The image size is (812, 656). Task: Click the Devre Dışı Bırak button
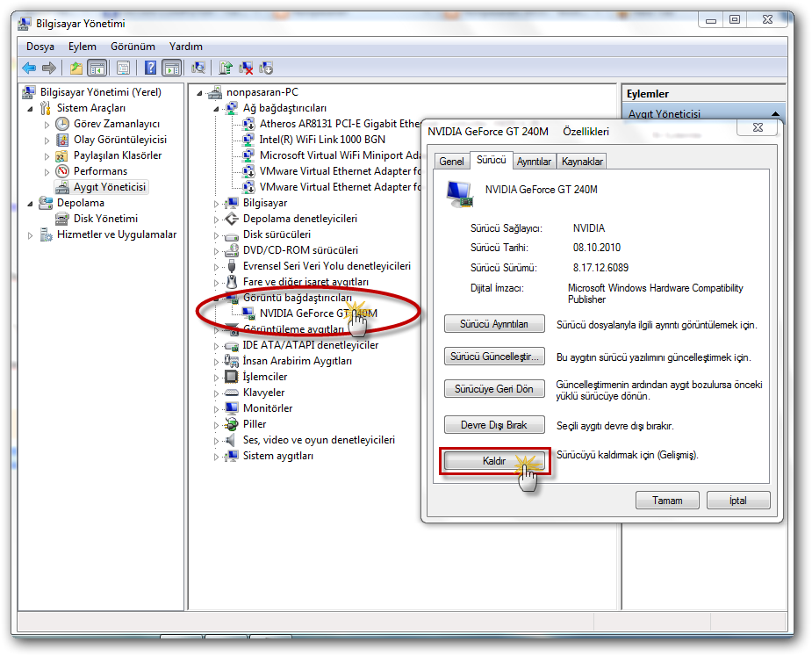(494, 425)
